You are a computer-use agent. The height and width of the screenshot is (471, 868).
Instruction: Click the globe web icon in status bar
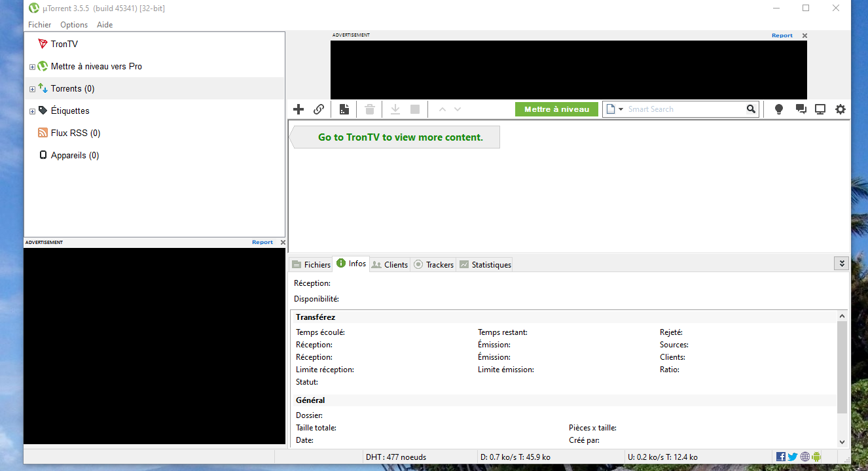pyautogui.click(x=805, y=457)
